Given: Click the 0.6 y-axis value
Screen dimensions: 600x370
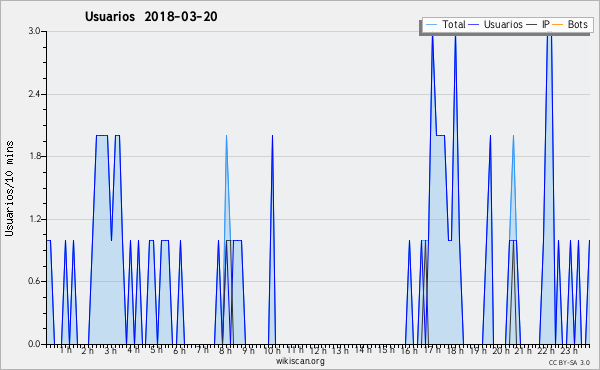Looking at the screenshot, I should point(34,281).
